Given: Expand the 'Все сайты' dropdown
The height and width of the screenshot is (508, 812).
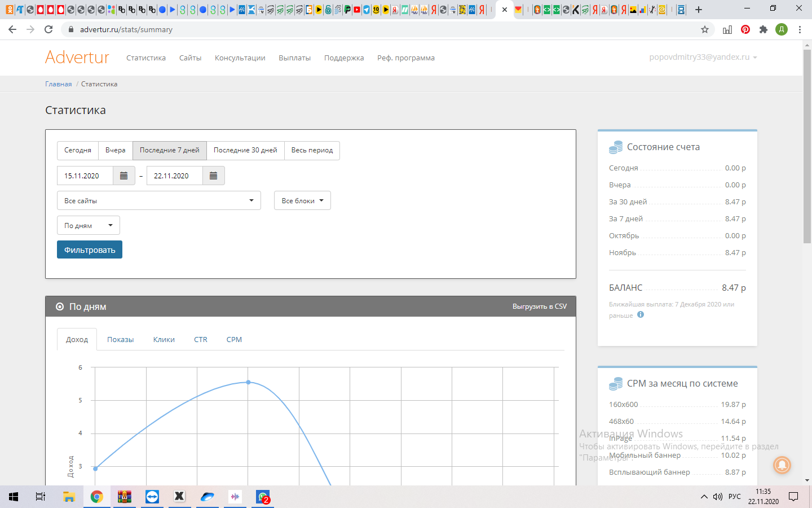Looking at the screenshot, I should pos(158,200).
